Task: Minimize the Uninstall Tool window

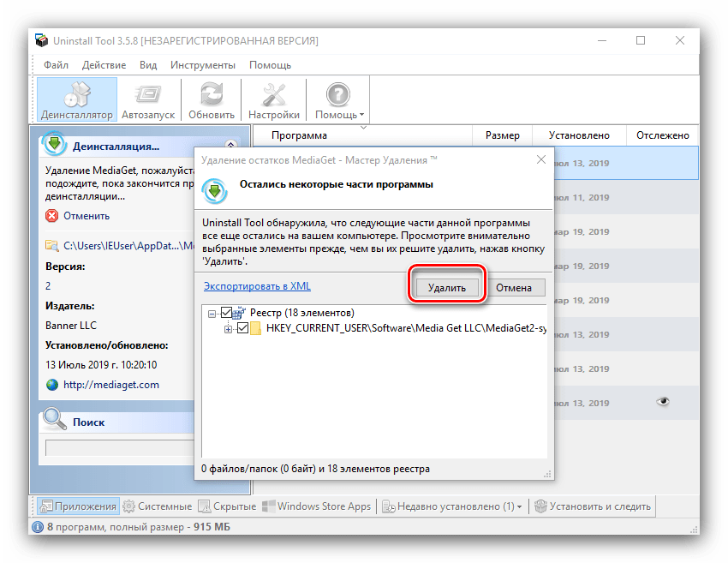Action: [x=602, y=40]
